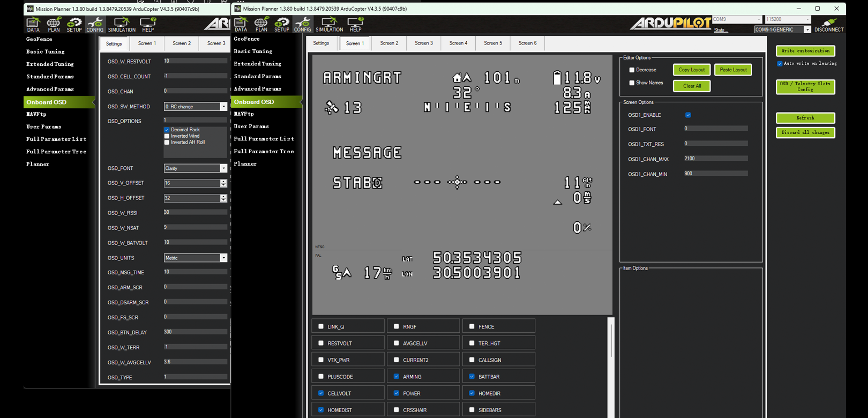Uncheck the BATTBAR item checkbox

pyautogui.click(x=472, y=377)
